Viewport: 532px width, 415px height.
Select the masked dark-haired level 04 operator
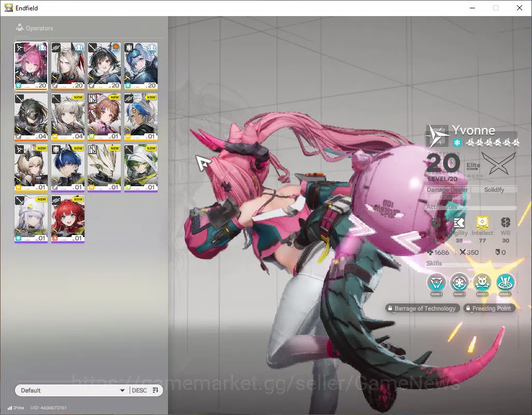(x=31, y=117)
